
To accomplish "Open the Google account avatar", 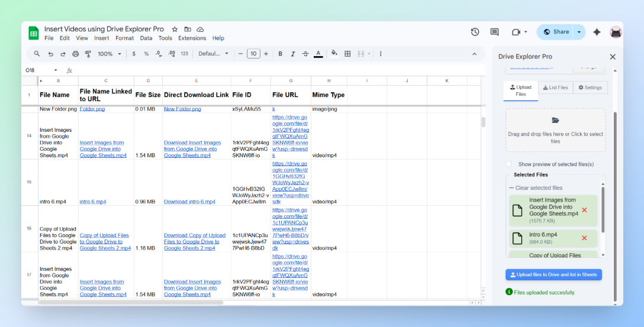I will point(616,32).
